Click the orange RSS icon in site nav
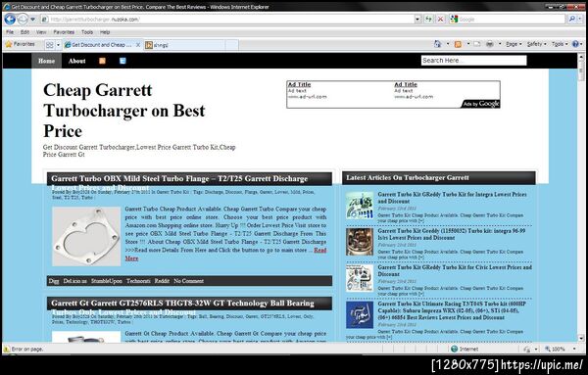 (102, 61)
